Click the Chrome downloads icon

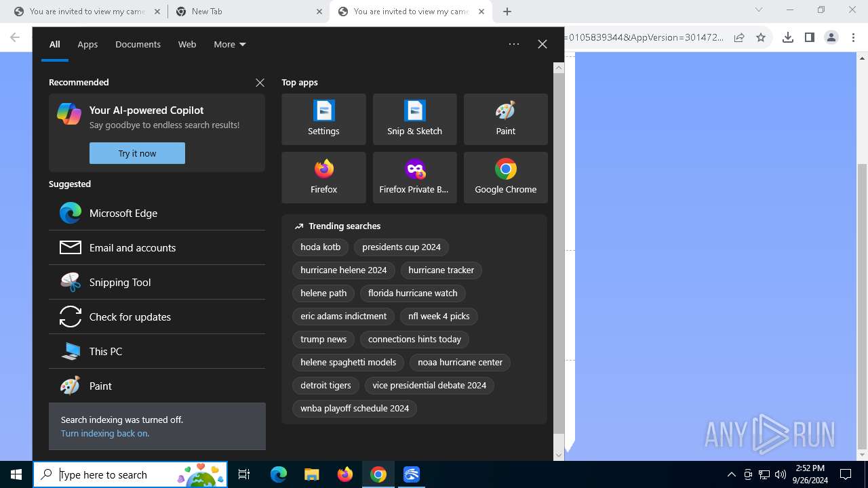[788, 37]
